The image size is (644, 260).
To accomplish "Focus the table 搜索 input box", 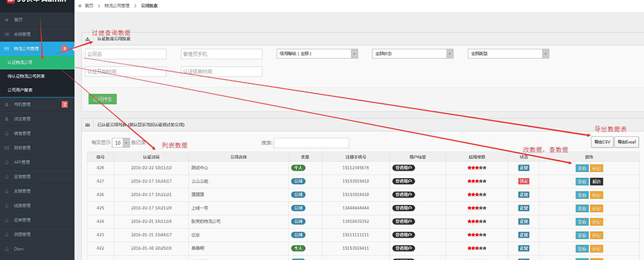I will click(311, 142).
